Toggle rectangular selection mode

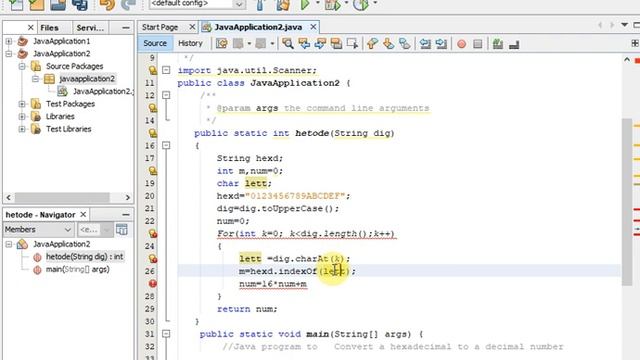coord(352,44)
